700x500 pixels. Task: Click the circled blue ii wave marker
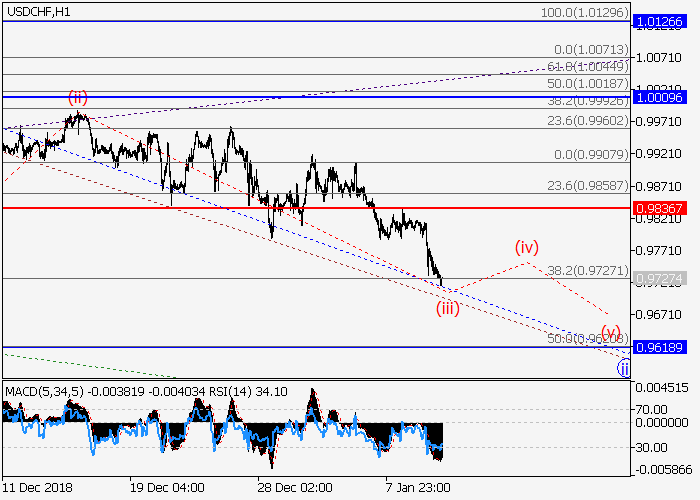coord(623,368)
